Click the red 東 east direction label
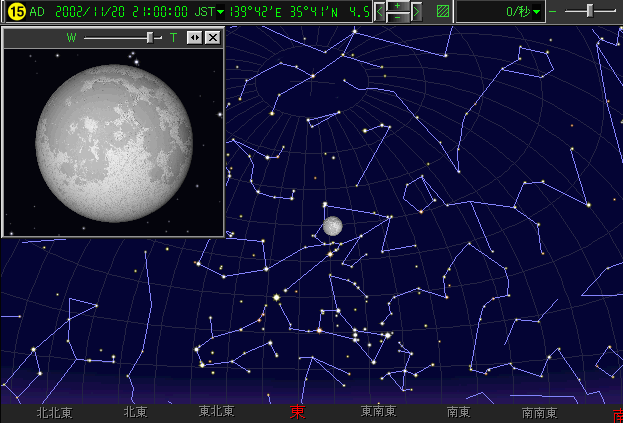The width and height of the screenshot is (623, 423). 297,411
